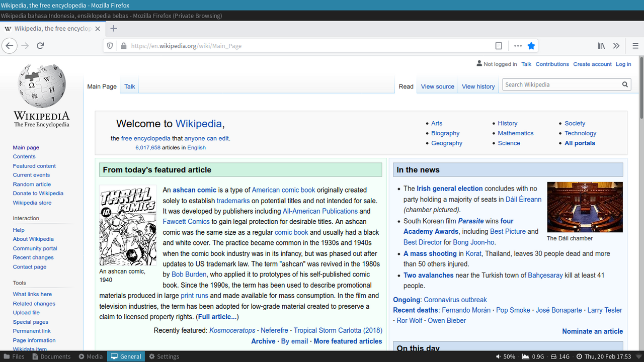This screenshot has height=362, width=644.
Task: Open Special pages in Tools
Action: click(31, 322)
